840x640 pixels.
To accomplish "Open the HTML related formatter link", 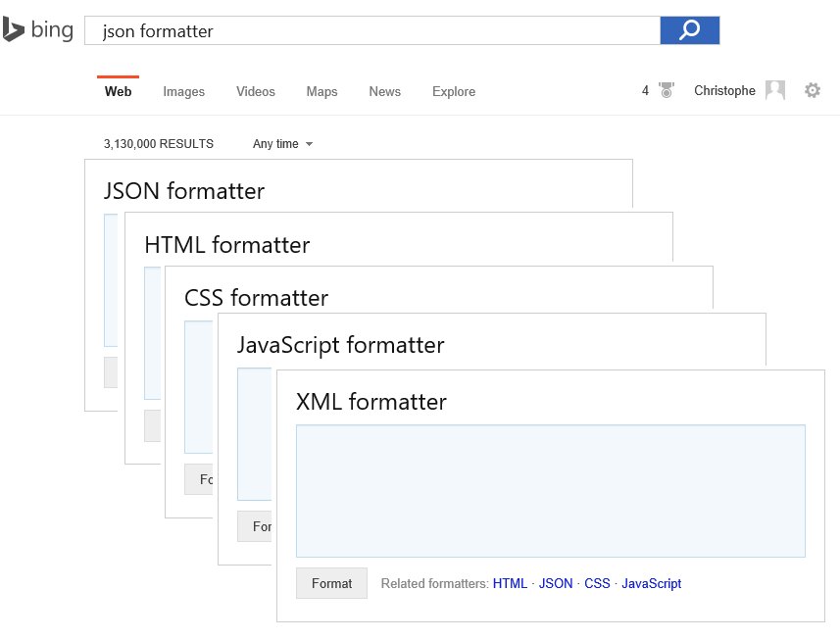I will coord(510,583).
